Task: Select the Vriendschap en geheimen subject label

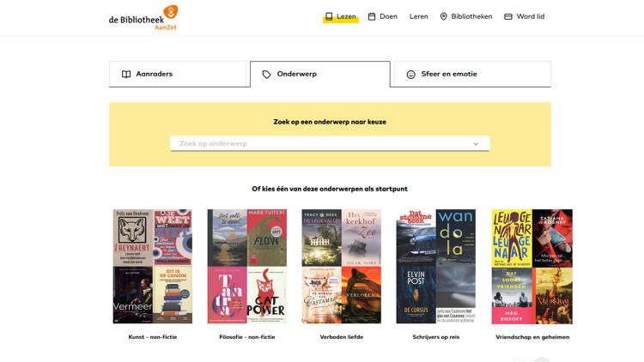Action: tap(532, 337)
